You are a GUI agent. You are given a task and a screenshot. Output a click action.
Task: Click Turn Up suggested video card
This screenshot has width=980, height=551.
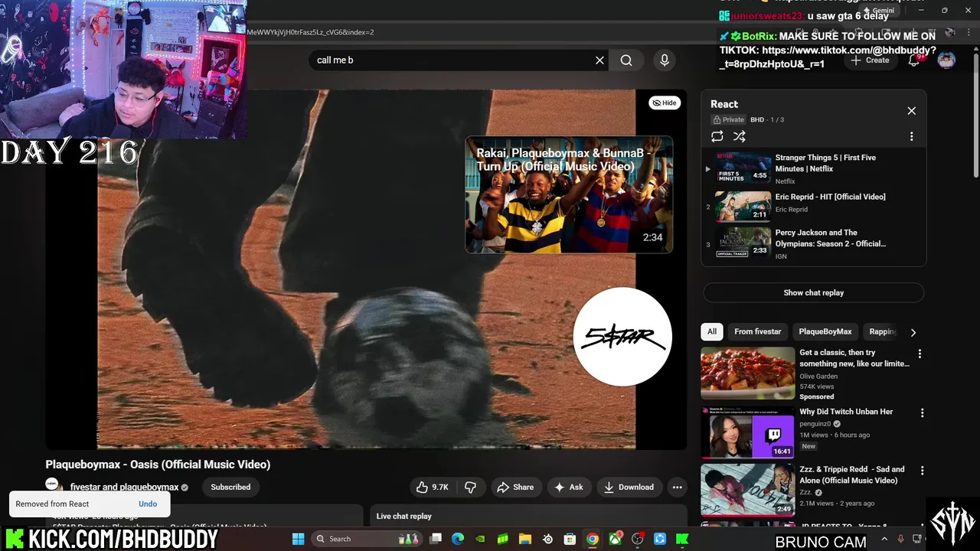[569, 194]
